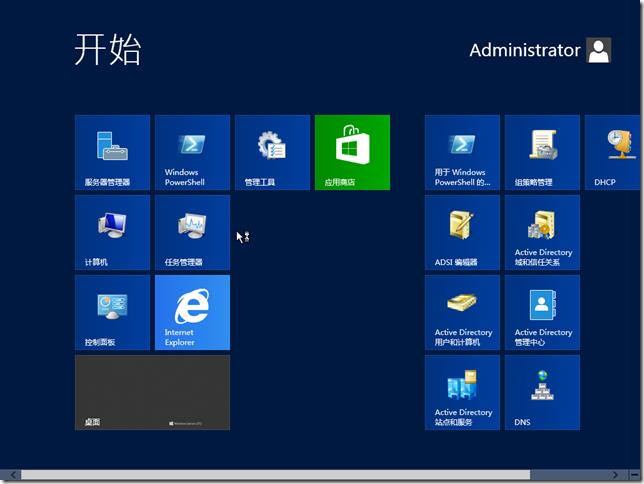Image resolution: width=644 pixels, height=484 pixels.
Task: Launch the ADSI 编辑器 tile
Action: pos(462,233)
